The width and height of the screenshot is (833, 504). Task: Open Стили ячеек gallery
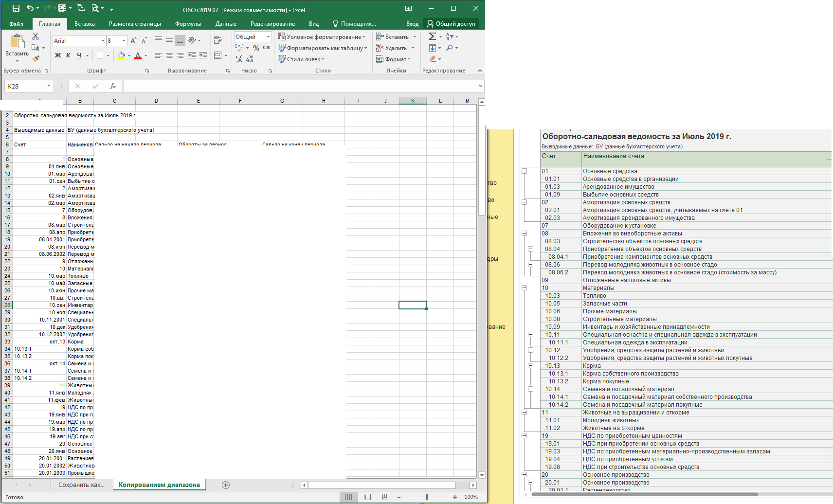point(301,59)
